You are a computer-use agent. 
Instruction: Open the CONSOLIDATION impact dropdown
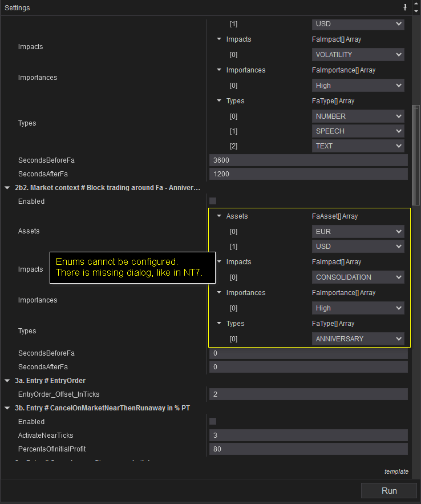point(358,277)
